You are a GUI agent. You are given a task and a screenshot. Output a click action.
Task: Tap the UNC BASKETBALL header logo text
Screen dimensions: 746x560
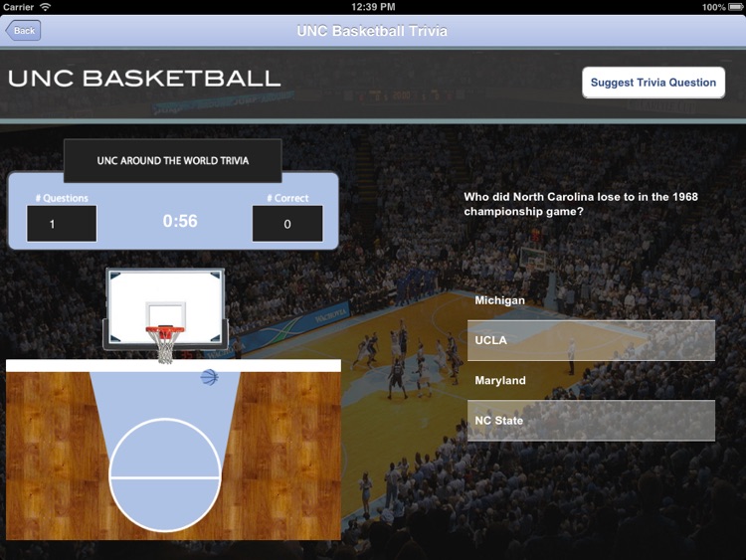pos(144,79)
